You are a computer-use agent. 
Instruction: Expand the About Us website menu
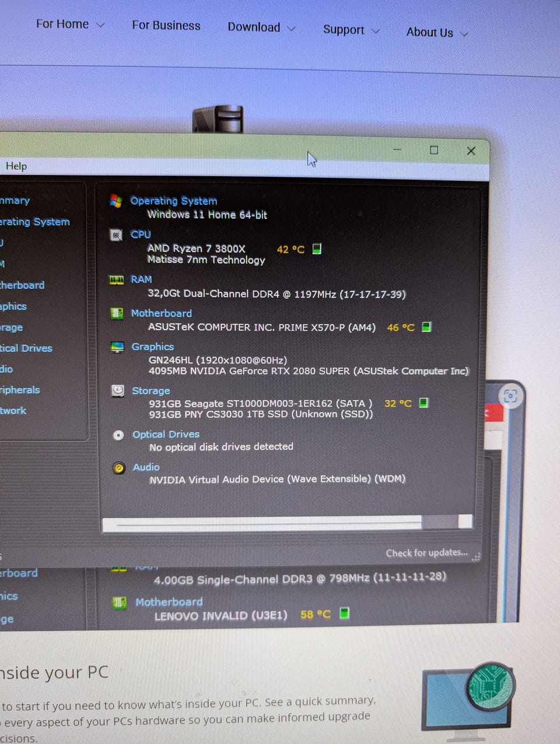437,33
